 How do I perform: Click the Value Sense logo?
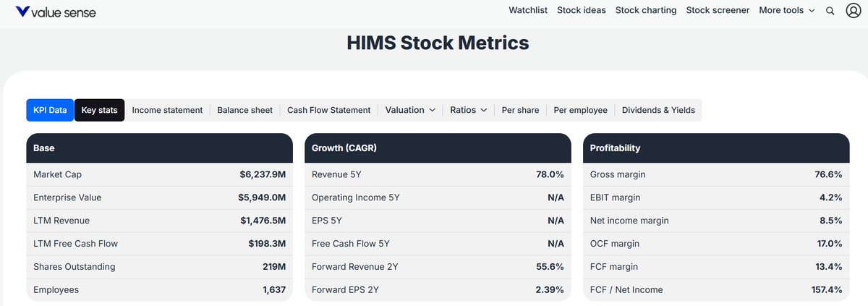point(56,12)
